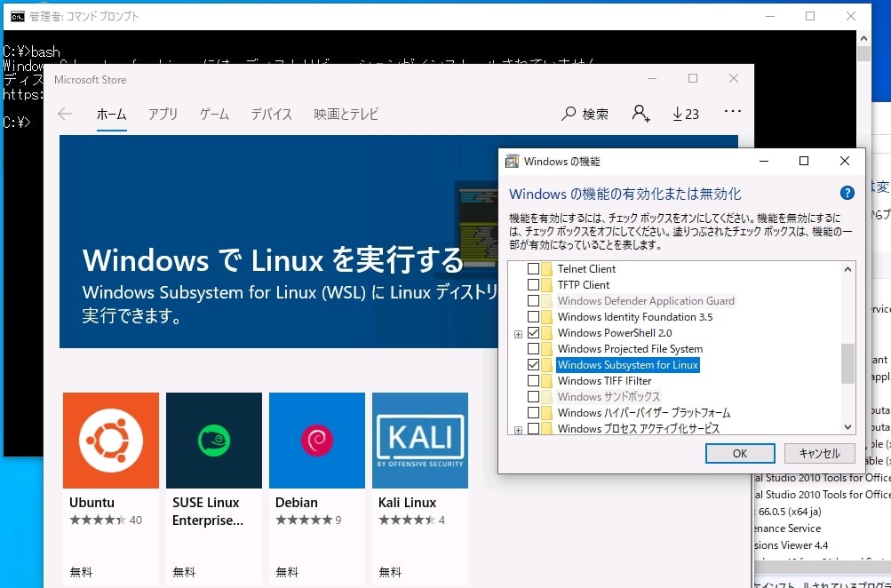
Task: Click the 検索 search label in Store
Action: pos(595,115)
